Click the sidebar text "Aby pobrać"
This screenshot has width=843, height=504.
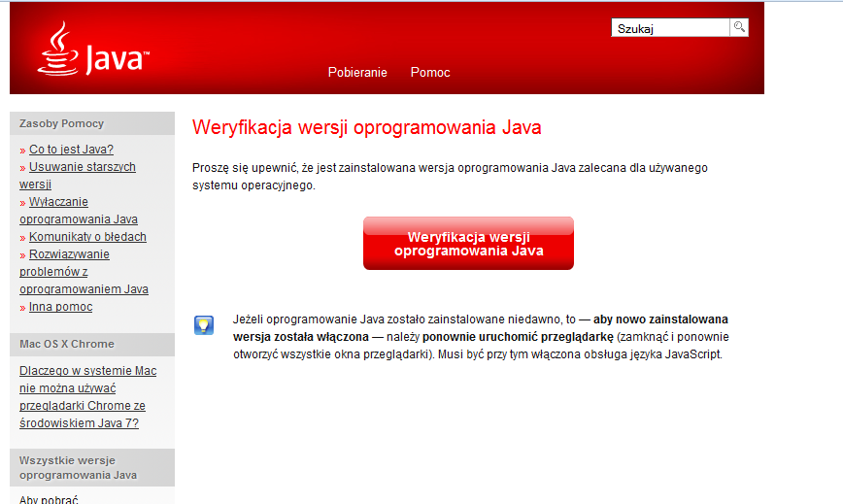click(x=49, y=499)
